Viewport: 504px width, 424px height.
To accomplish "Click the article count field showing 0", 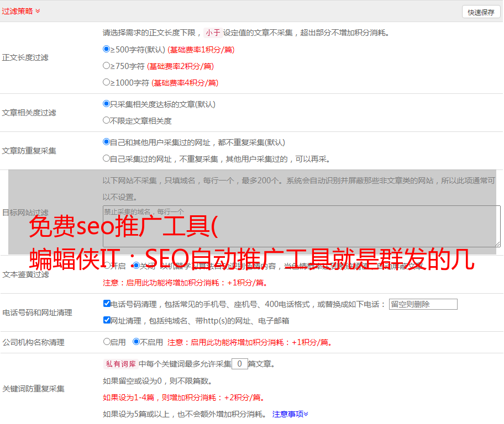I will tap(240, 364).
